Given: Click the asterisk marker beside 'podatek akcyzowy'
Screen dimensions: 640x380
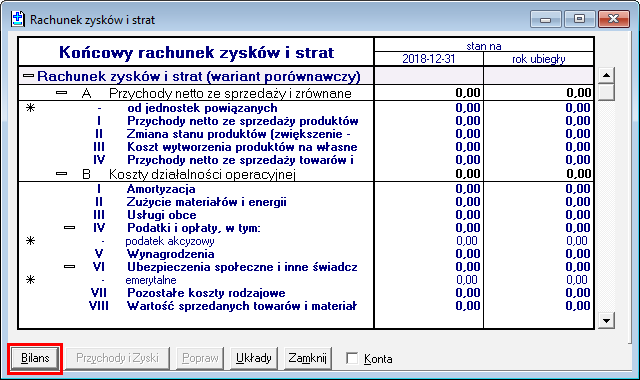Looking at the screenshot, I should coord(31,241).
